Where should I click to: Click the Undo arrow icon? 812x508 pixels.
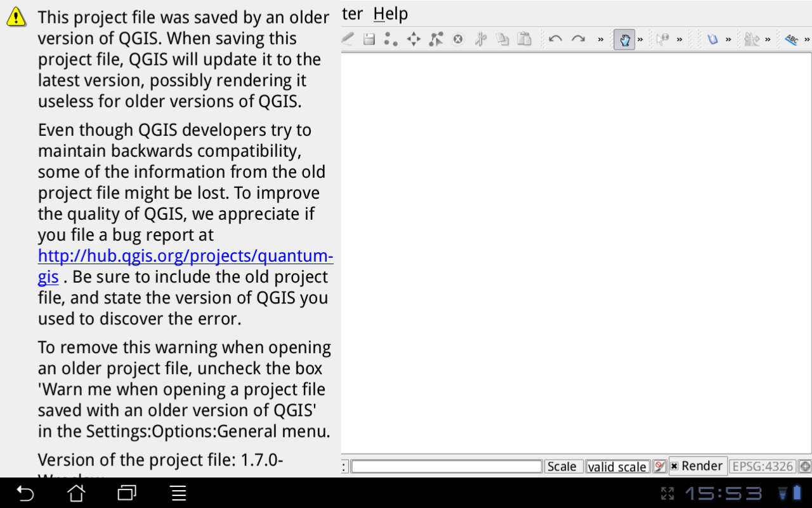click(556, 39)
